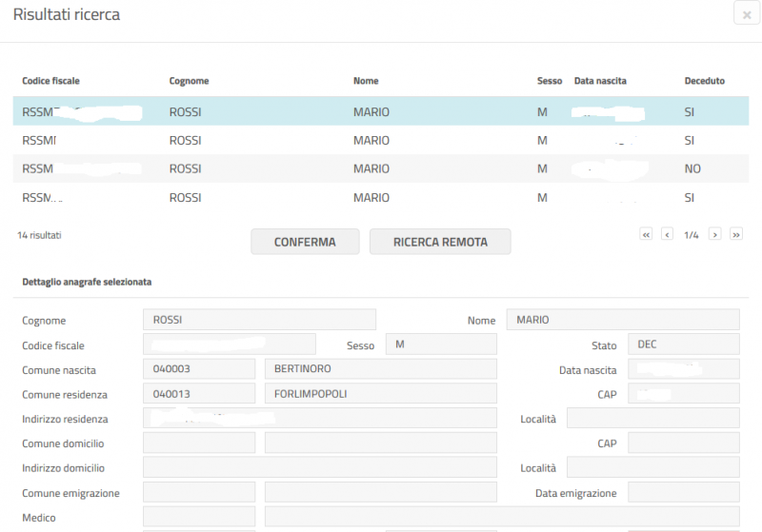Click the RICERCA REMOTA button

coord(440,242)
